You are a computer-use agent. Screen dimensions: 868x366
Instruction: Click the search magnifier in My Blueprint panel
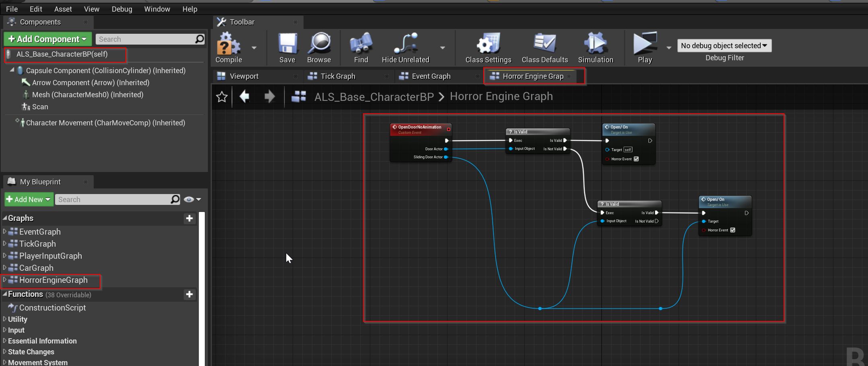click(175, 199)
